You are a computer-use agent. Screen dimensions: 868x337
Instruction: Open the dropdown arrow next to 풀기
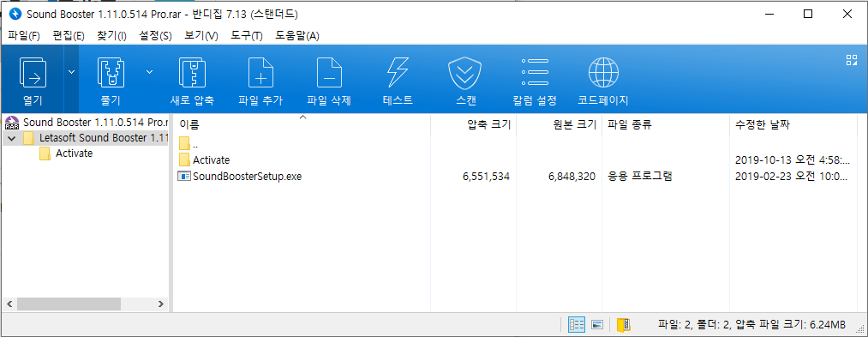pyautogui.click(x=149, y=71)
